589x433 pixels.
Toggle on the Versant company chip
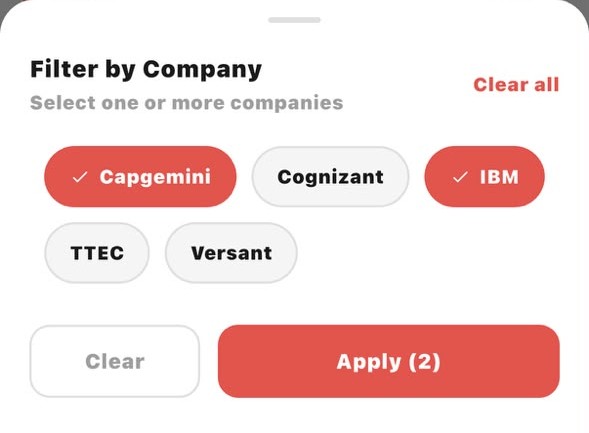tap(231, 253)
